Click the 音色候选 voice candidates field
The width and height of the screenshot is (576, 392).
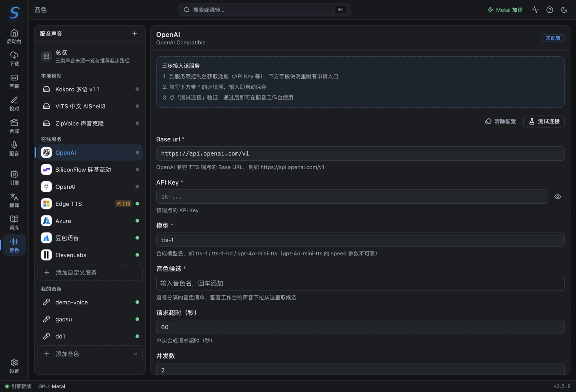tap(360, 283)
